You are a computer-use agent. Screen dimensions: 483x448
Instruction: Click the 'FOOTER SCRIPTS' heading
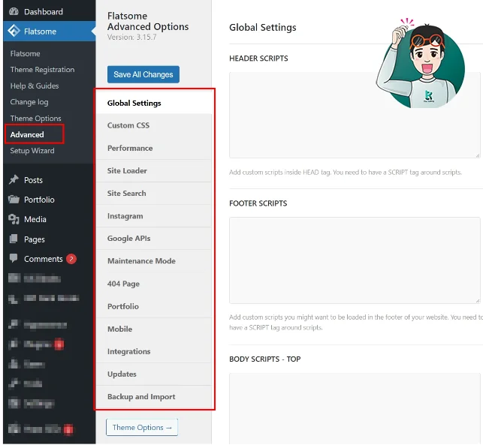pos(258,203)
